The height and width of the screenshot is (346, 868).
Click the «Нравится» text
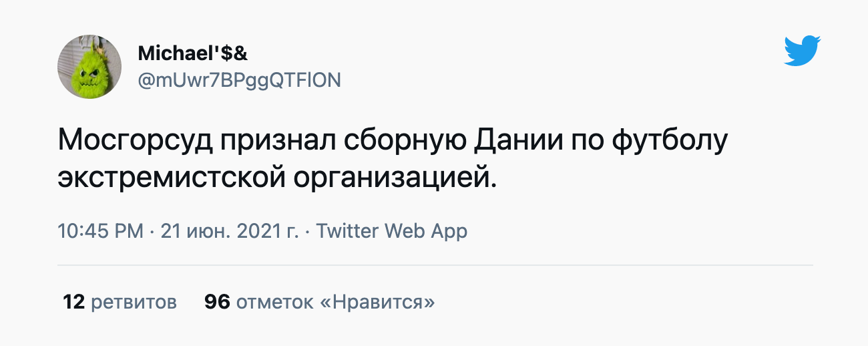[378, 302]
